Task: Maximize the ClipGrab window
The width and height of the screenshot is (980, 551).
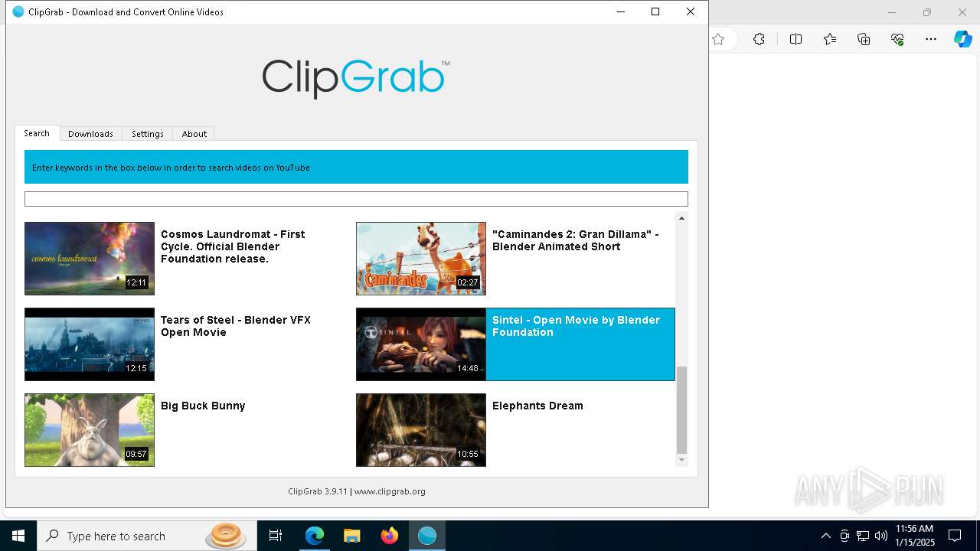Action: (655, 11)
